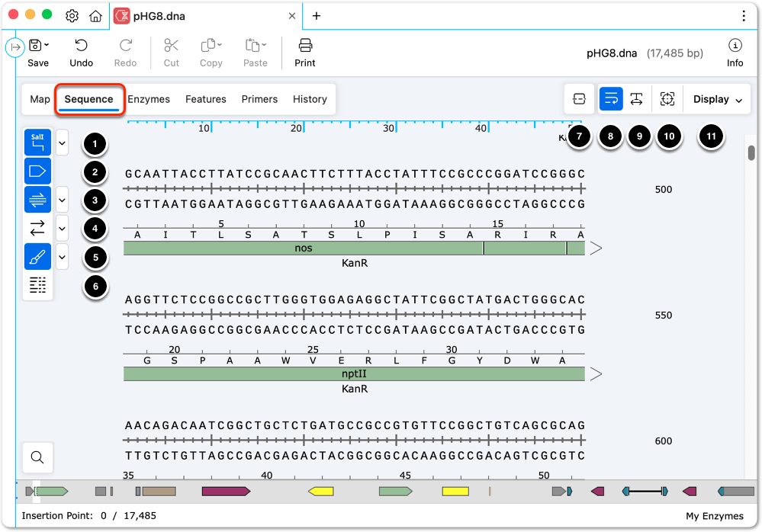Open the Info panel
Image resolution: width=762 pixels, height=532 pixels.
tap(735, 53)
